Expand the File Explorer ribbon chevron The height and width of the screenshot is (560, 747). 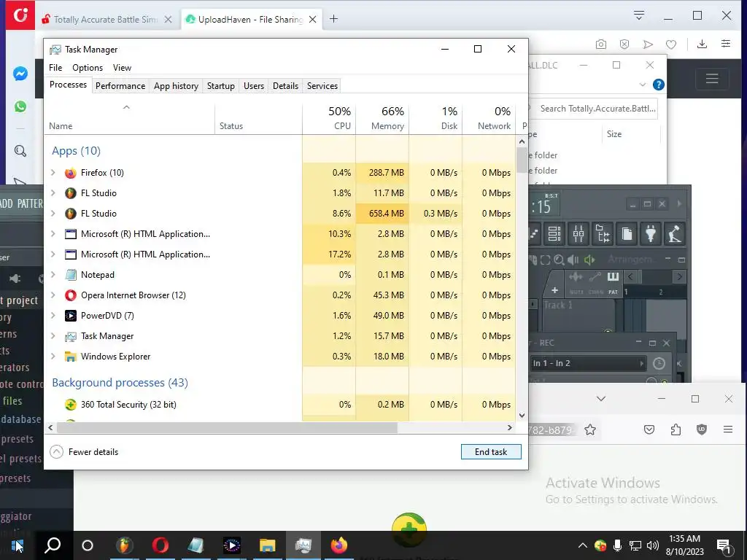pos(642,85)
